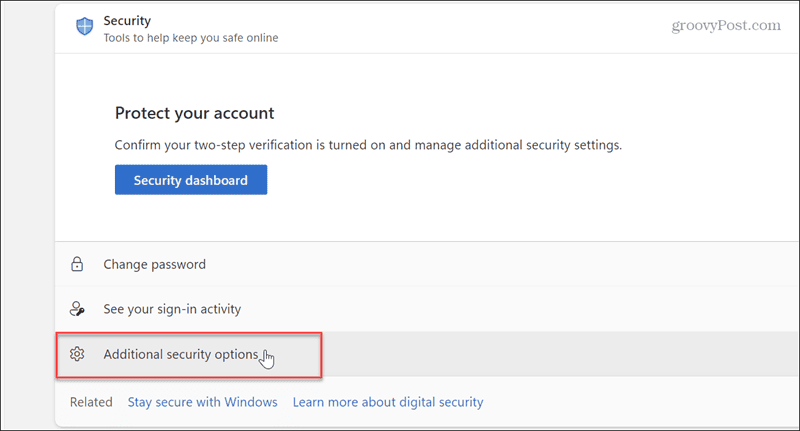
Task: Select the Change password text
Action: 154,265
